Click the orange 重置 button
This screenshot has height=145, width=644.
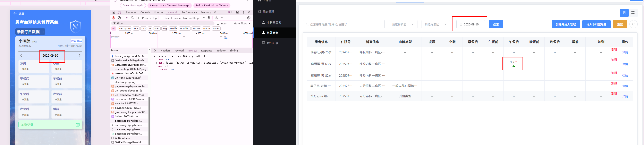pos(620,24)
